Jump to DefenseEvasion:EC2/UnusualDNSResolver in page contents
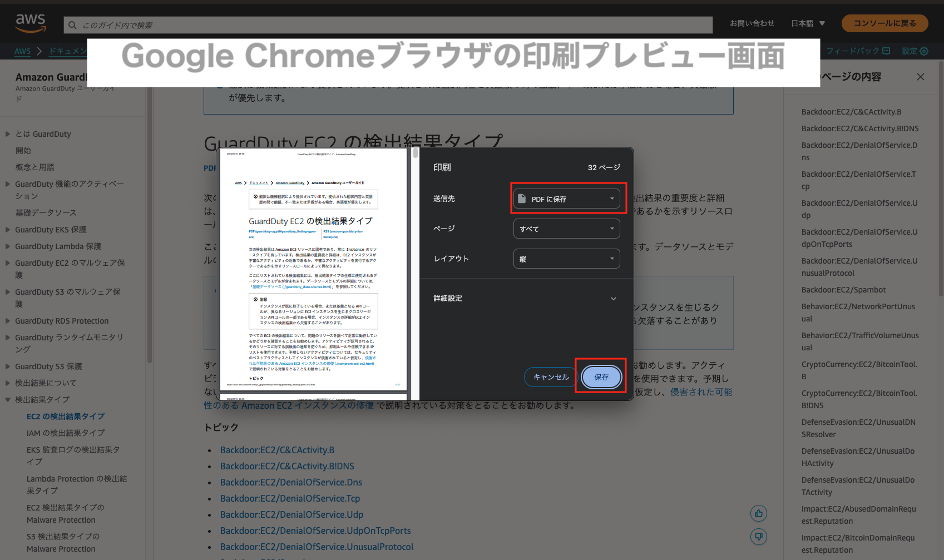This screenshot has height=560, width=944. [x=858, y=428]
